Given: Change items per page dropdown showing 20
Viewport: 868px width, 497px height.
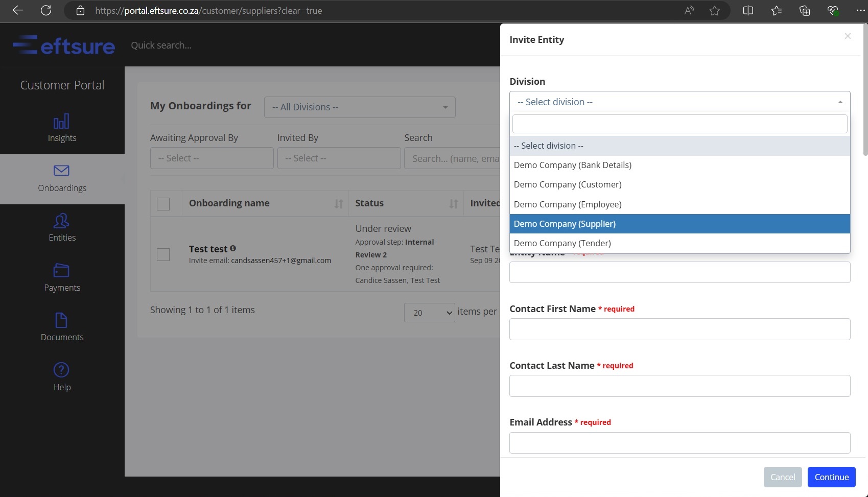Looking at the screenshot, I should point(429,313).
